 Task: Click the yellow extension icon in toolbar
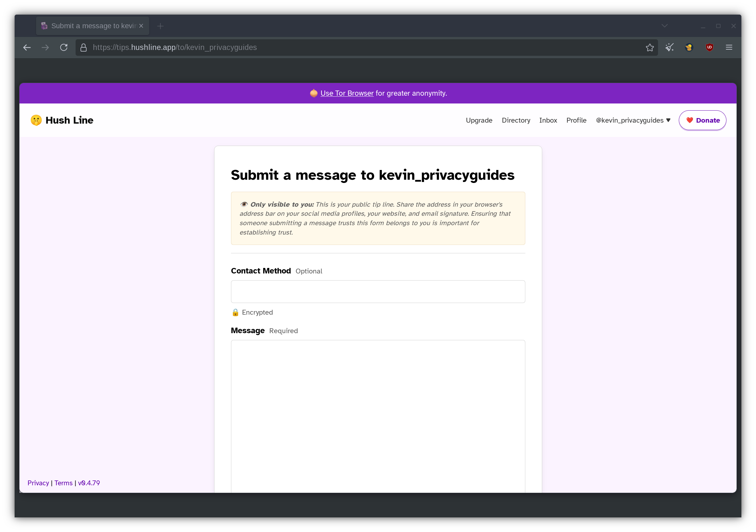point(689,47)
